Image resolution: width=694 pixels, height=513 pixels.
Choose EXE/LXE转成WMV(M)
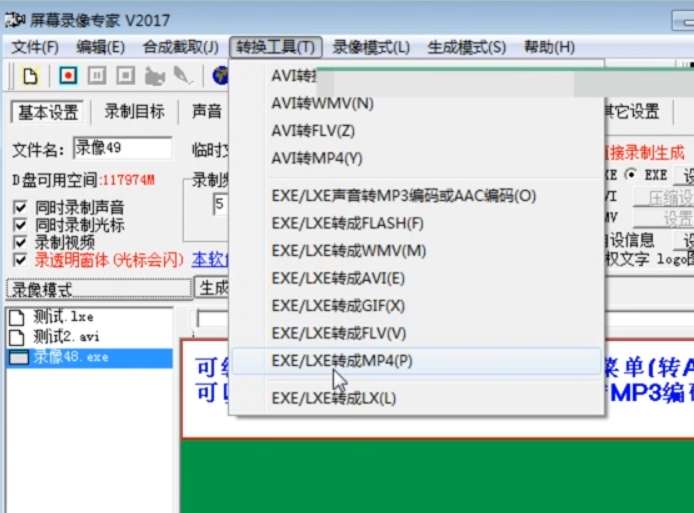[417, 251]
